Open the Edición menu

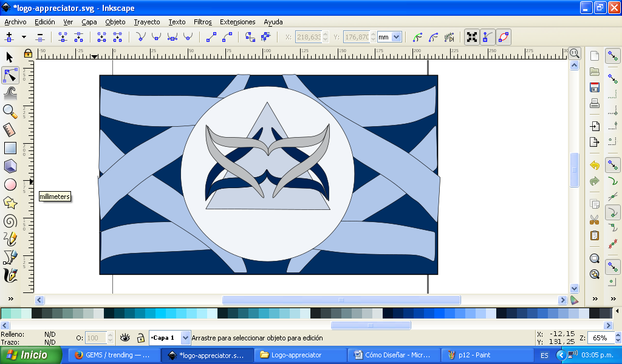point(44,22)
